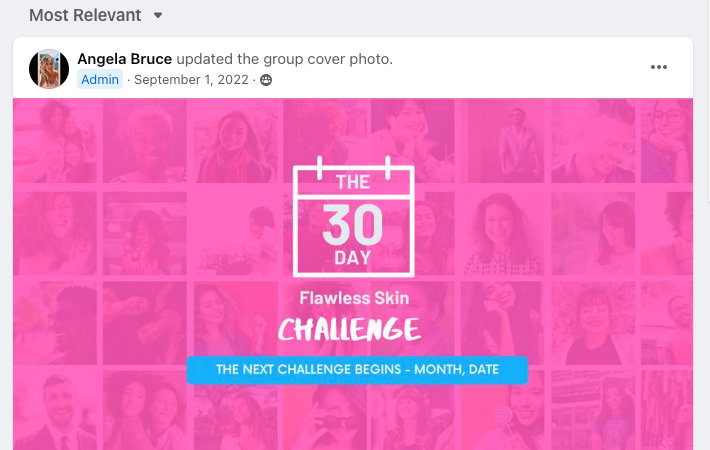The width and height of the screenshot is (710, 450).
Task: Open the Most Relevant sort dropdown
Action: tap(85, 15)
